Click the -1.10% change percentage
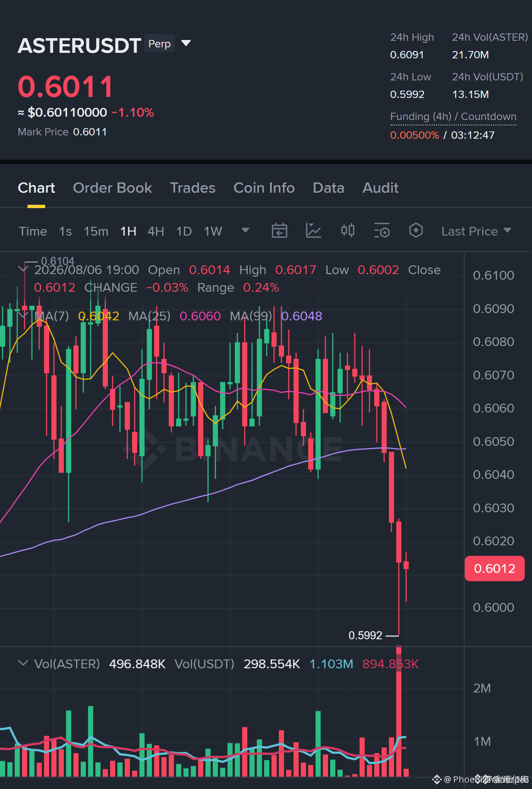532x789 pixels. coord(133,112)
